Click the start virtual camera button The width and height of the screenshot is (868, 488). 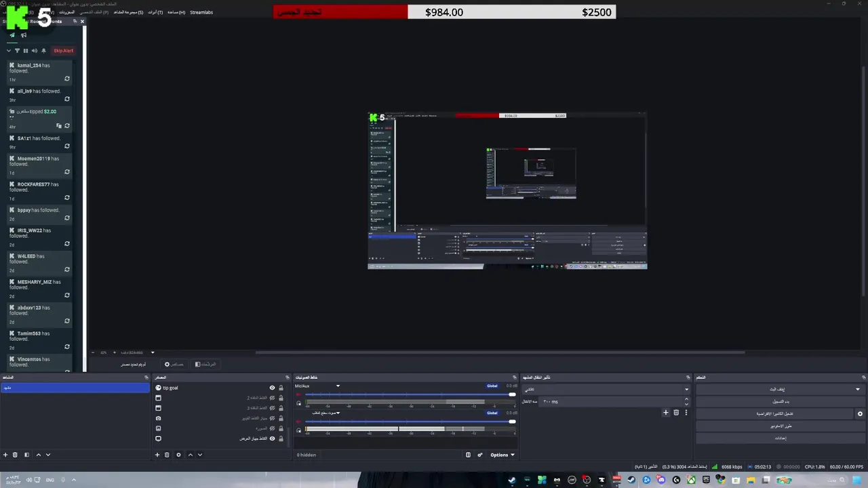[x=775, y=414]
